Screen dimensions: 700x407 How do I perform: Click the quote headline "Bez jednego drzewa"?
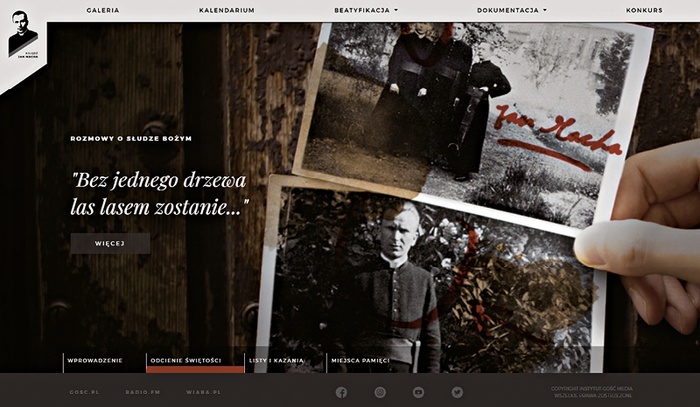160,194
